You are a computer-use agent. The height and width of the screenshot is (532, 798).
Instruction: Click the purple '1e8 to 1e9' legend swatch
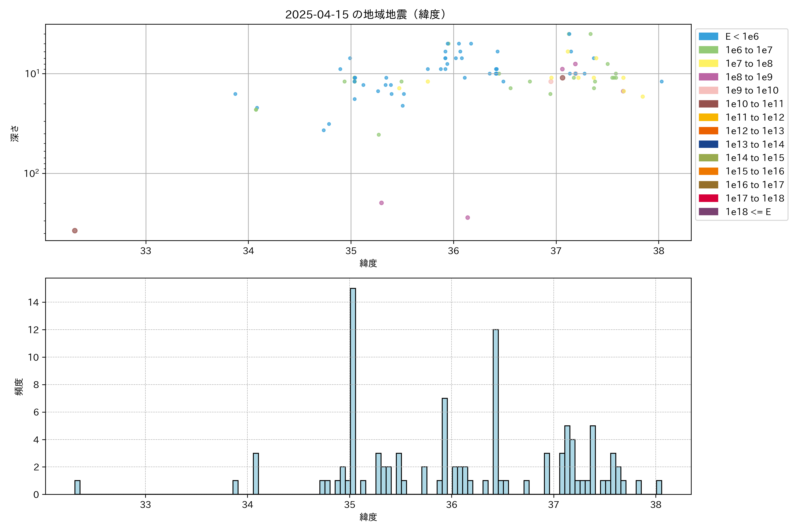click(x=708, y=77)
